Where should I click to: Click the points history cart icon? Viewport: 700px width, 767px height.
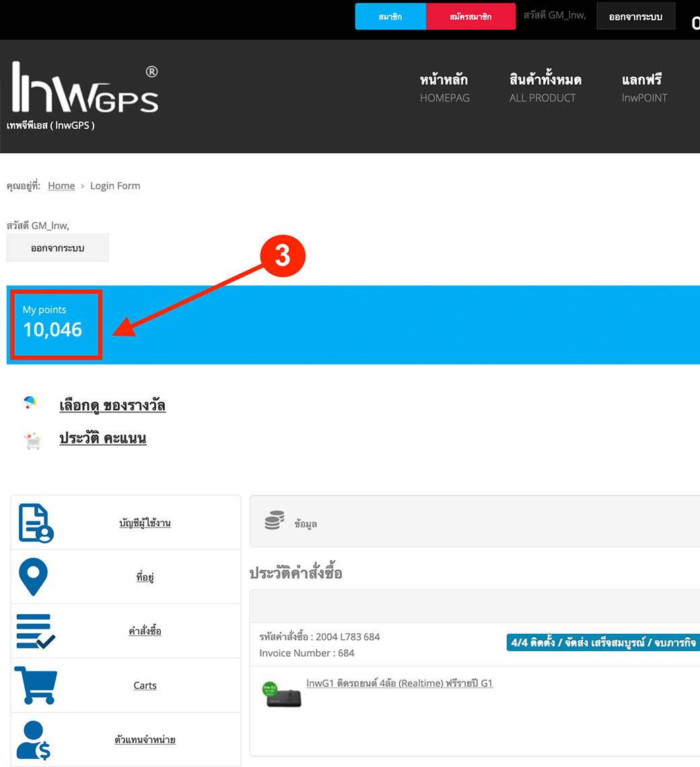[32, 441]
